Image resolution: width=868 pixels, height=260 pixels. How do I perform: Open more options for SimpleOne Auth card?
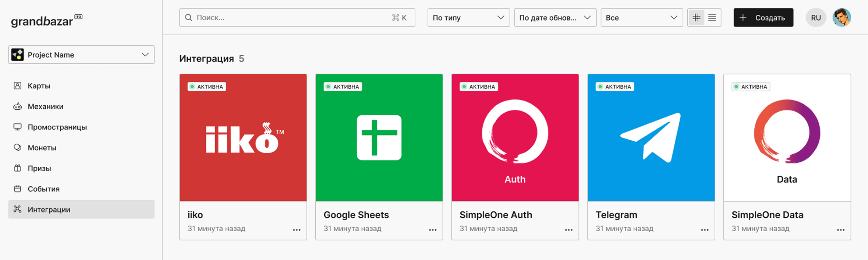(x=569, y=230)
